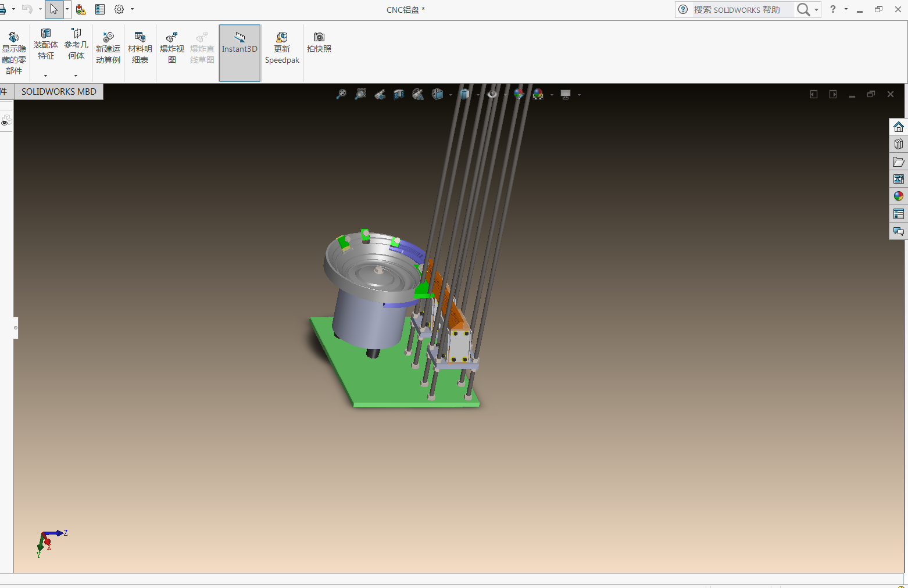The width and height of the screenshot is (908, 588).
Task: Switch to the SOLIDWORKS MBD tab
Action: coord(59,92)
